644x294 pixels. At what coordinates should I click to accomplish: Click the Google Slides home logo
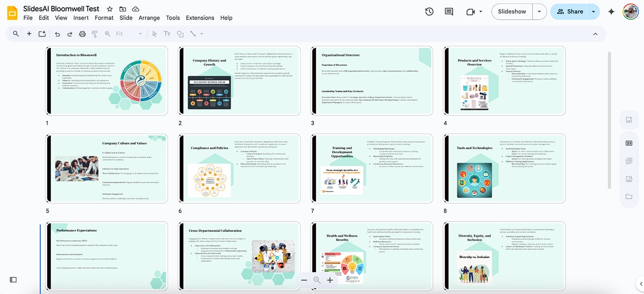[x=12, y=12]
